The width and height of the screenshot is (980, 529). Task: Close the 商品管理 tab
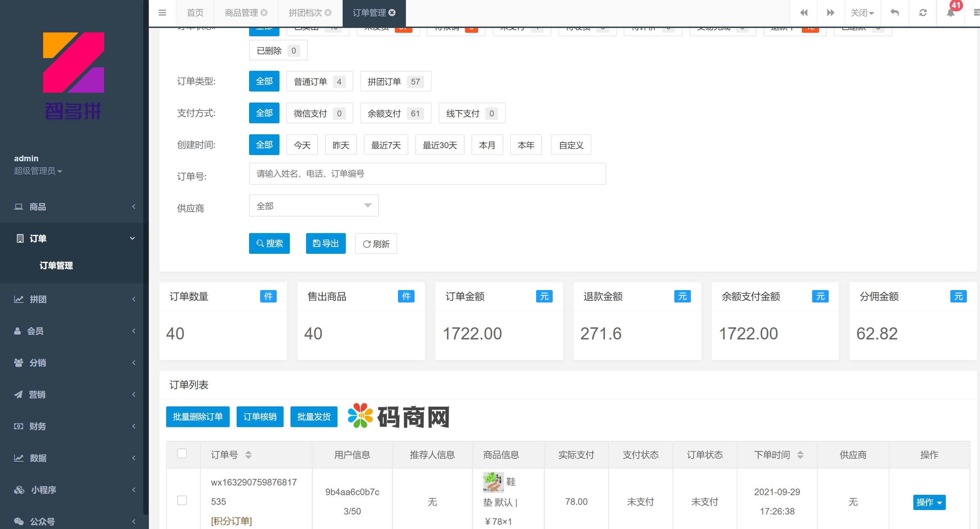[264, 12]
